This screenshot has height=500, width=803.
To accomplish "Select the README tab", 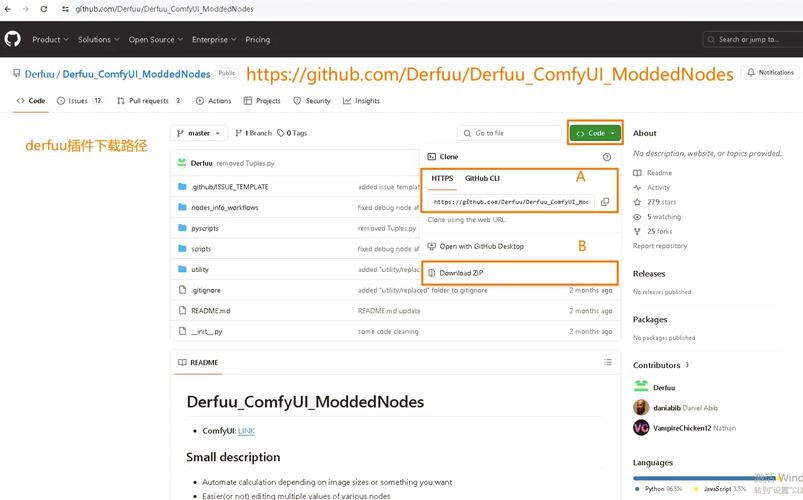I will pyautogui.click(x=198, y=362).
